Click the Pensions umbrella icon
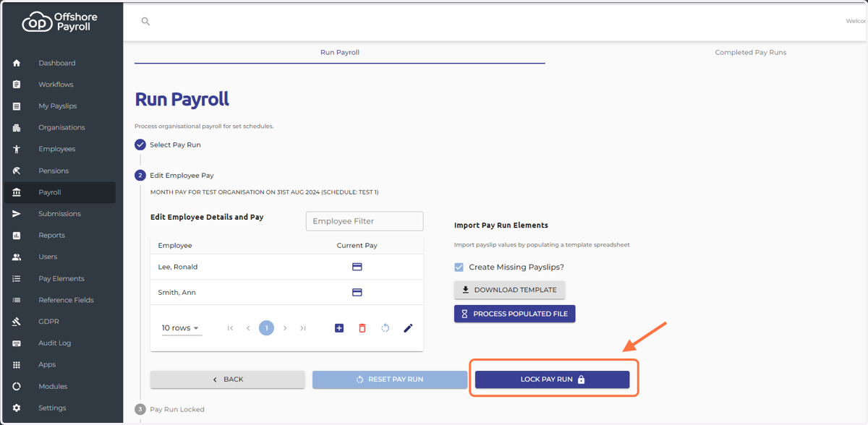 coord(17,171)
